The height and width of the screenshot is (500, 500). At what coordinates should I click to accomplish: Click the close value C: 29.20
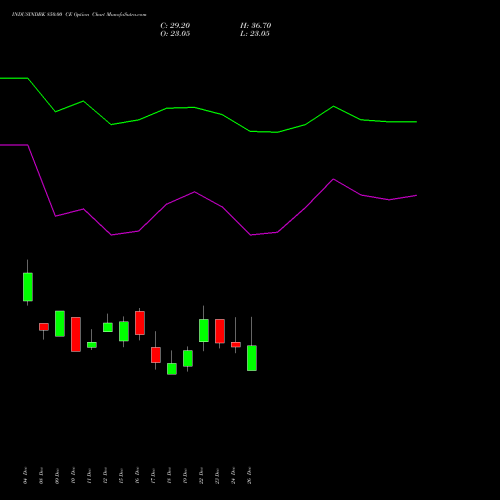175,26
